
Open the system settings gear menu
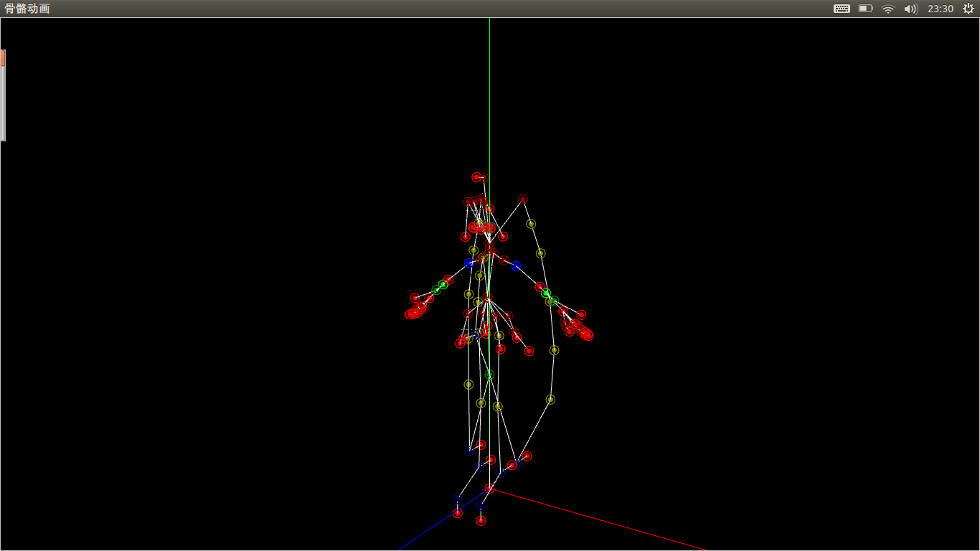click(x=969, y=9)
